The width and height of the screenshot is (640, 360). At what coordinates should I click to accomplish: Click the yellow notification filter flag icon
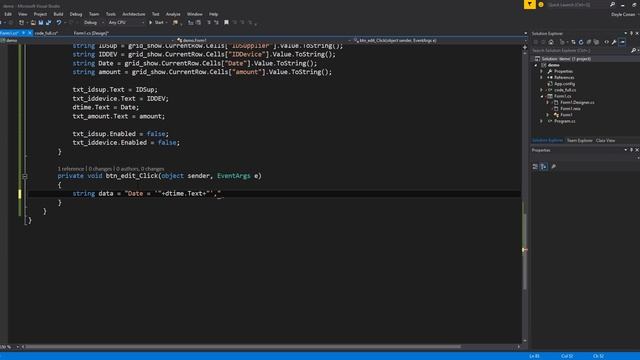pyautogui.click(x=529, y=4)
